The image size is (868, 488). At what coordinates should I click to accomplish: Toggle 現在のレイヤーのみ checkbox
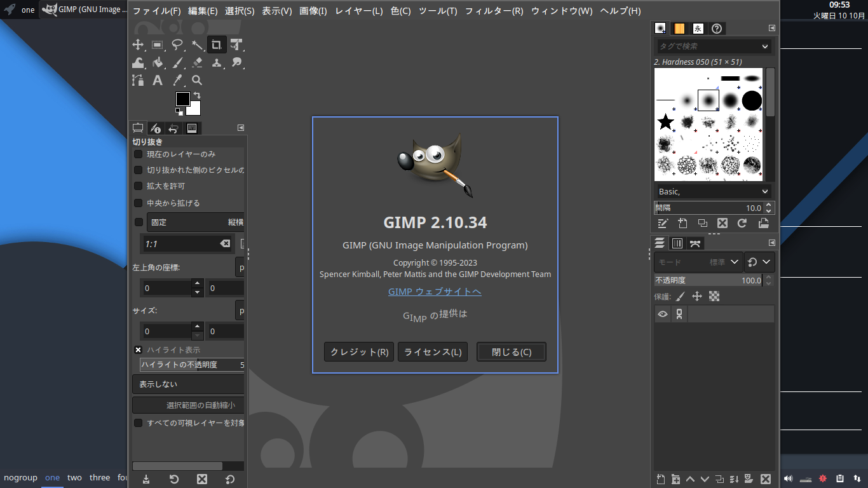click(138, 154)
